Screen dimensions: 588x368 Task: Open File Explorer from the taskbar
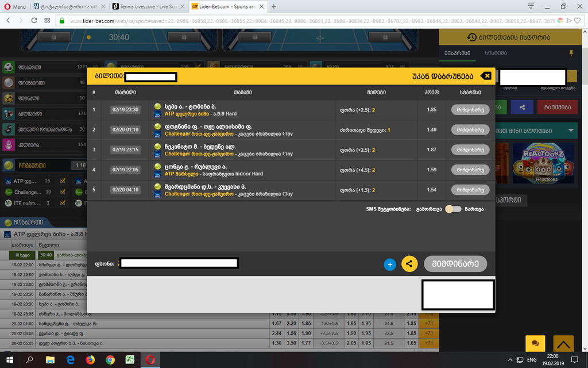click(x=50, y=360)
